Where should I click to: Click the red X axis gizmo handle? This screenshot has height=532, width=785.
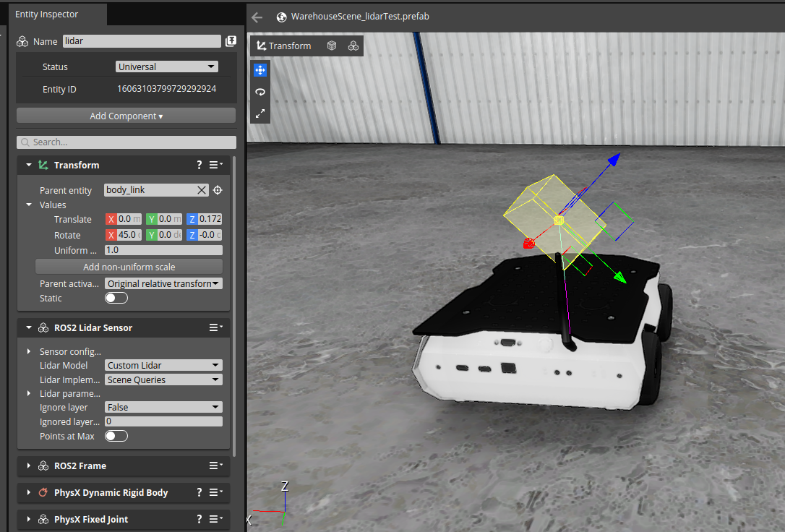point(528,244)
